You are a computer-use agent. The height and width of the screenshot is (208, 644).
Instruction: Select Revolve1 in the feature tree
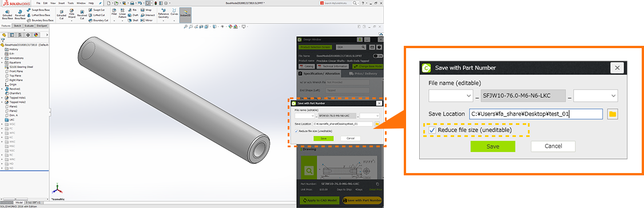click(13, 89)
